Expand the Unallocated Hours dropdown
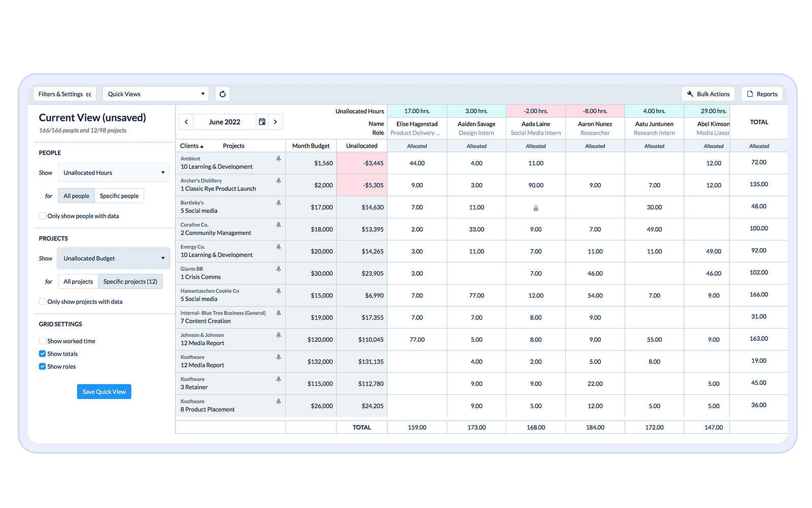 tap(113, 173)
